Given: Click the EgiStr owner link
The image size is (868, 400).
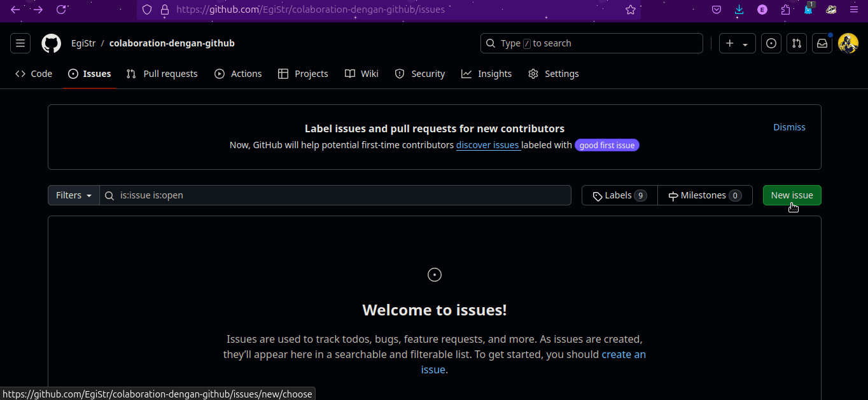Looking at the screenshot, I should tap(83, 43).
